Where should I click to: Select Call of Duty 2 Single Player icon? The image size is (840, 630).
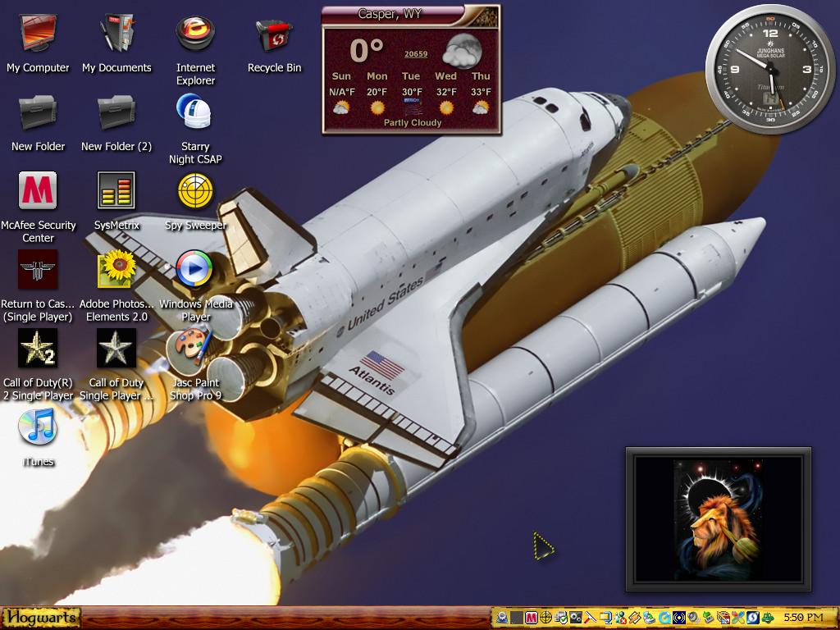pos(38,365)
